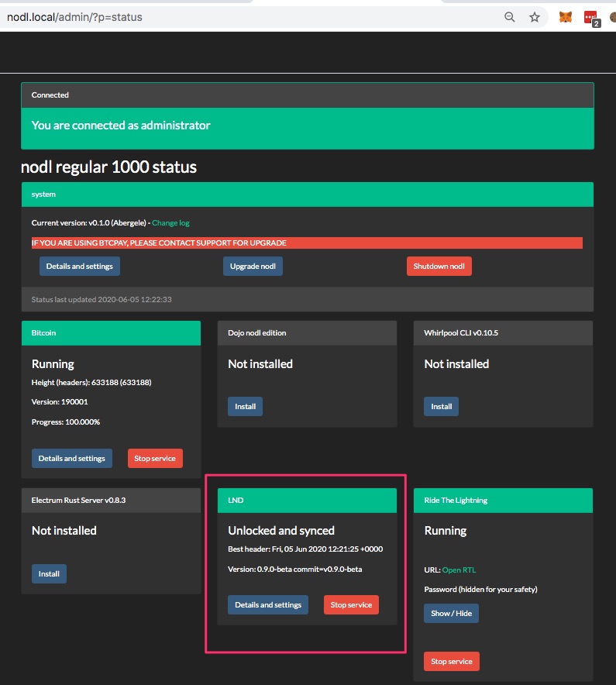Viewport: 616px width, 685px height.
Task: Click Ride The Lightning 'Running' status
Action: tap(446, 530)
